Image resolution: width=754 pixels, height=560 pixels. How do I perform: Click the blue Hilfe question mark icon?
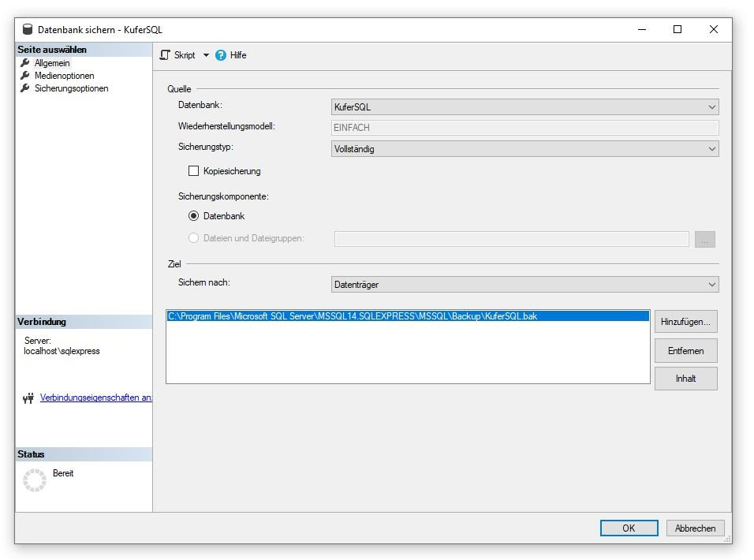pos(221,55)
